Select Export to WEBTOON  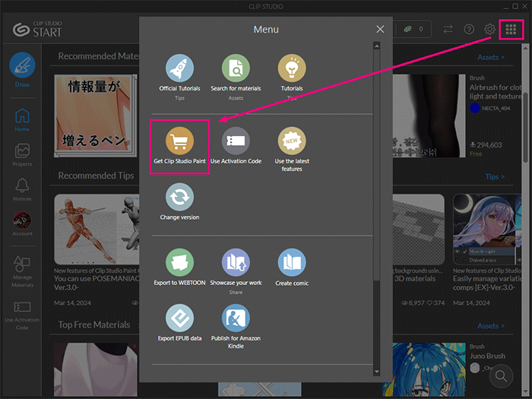pyautogui.click(x=179, y=263)
